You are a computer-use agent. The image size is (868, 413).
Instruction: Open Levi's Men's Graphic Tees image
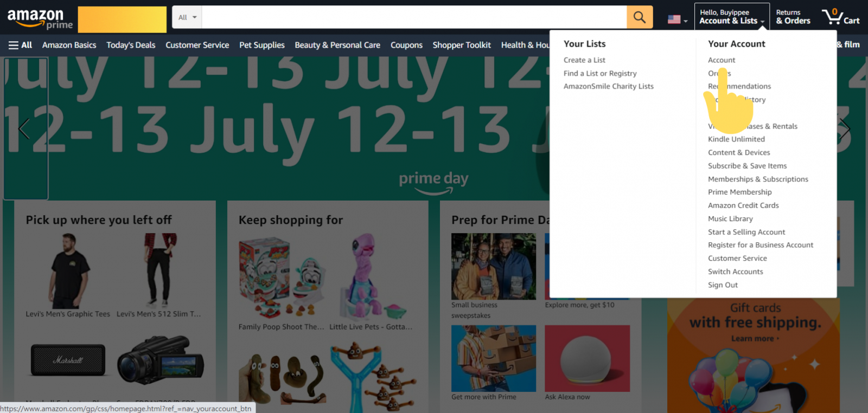point(68,270)
